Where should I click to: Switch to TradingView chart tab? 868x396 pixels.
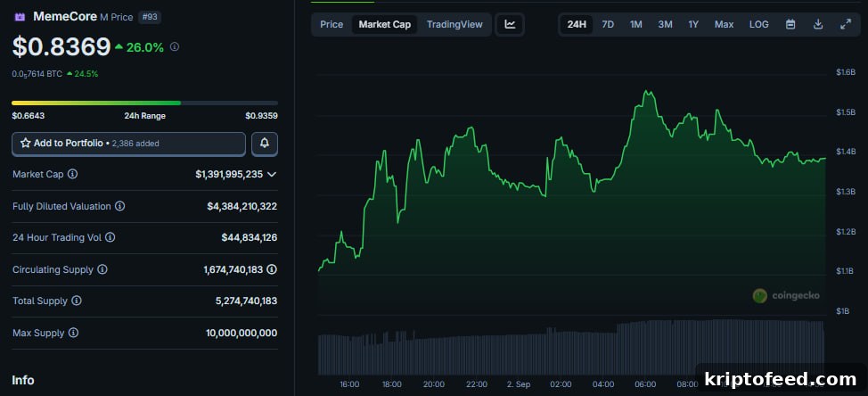tap(454, 24)
